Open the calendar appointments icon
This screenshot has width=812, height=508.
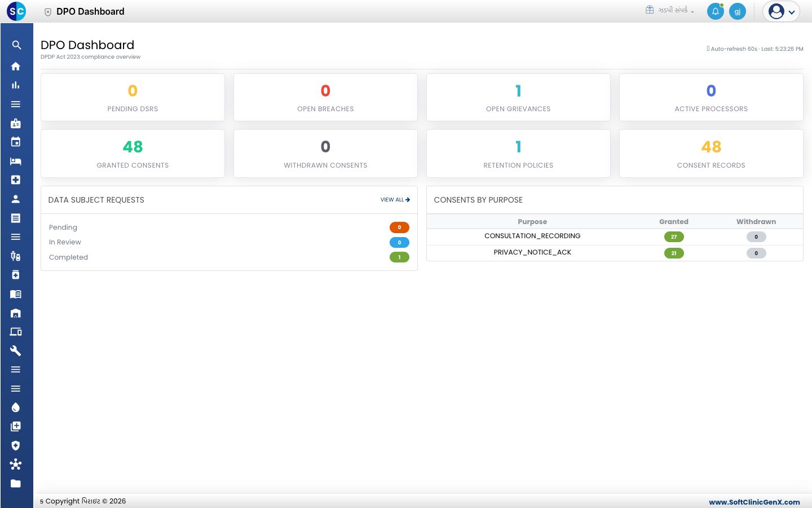(16, 142)
